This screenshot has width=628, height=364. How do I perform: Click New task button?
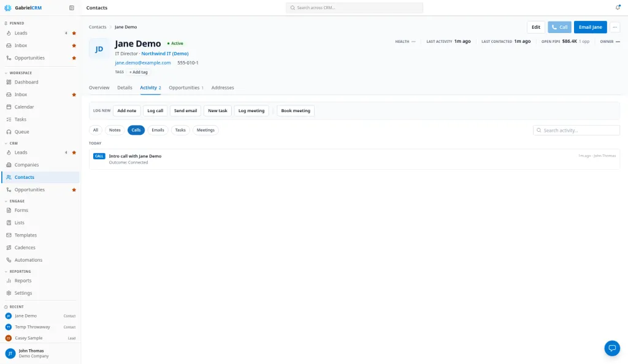coord(218,111)
